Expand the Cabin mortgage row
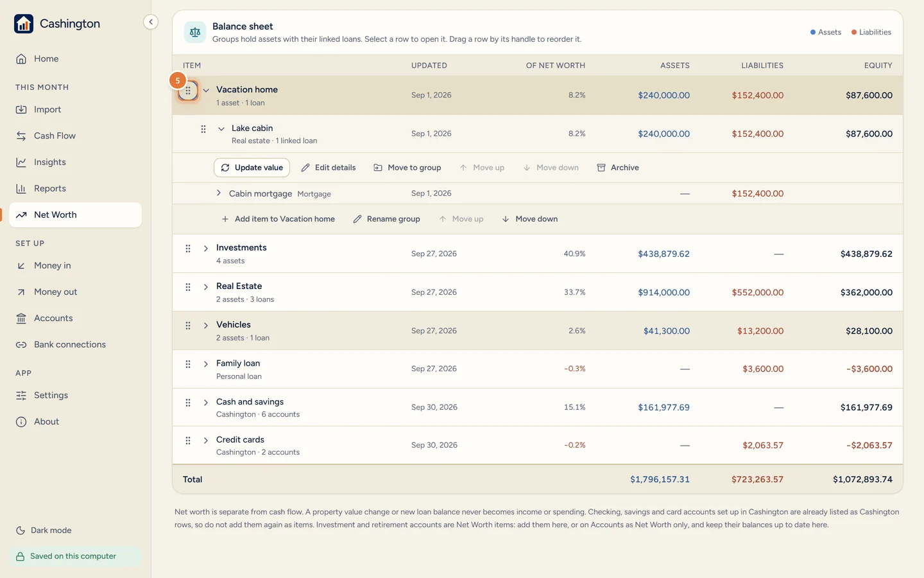The width and height of the screenshot is (924, 578). (219, 193)
